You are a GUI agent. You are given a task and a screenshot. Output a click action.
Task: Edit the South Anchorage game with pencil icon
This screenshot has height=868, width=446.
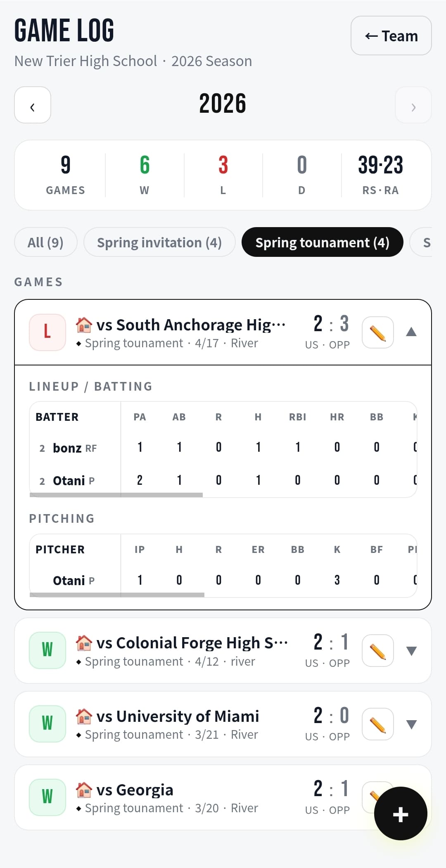coord(377,332)
